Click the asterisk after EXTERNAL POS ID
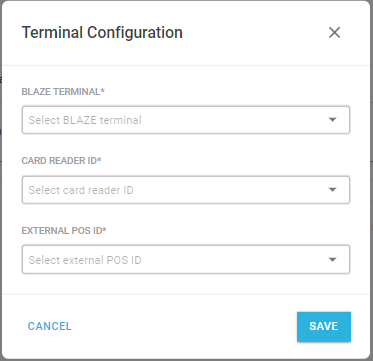373x361 pixels. 104,229
